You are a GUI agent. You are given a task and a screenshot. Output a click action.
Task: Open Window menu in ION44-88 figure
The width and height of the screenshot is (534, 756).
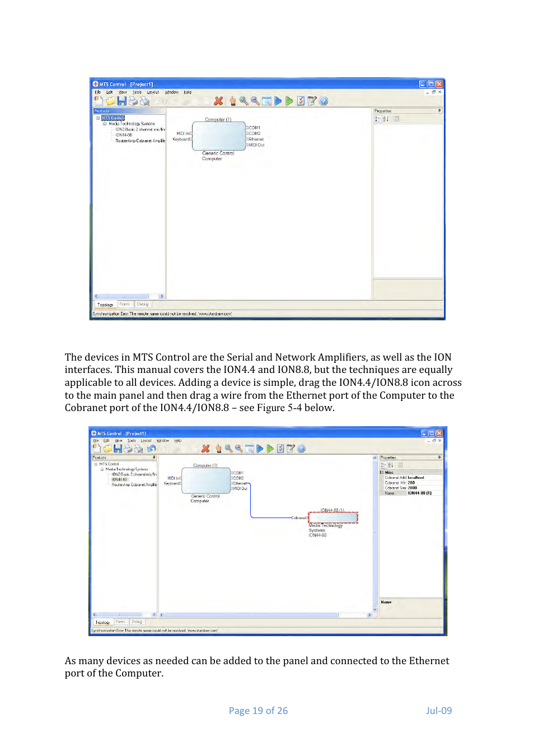(163, 441)
